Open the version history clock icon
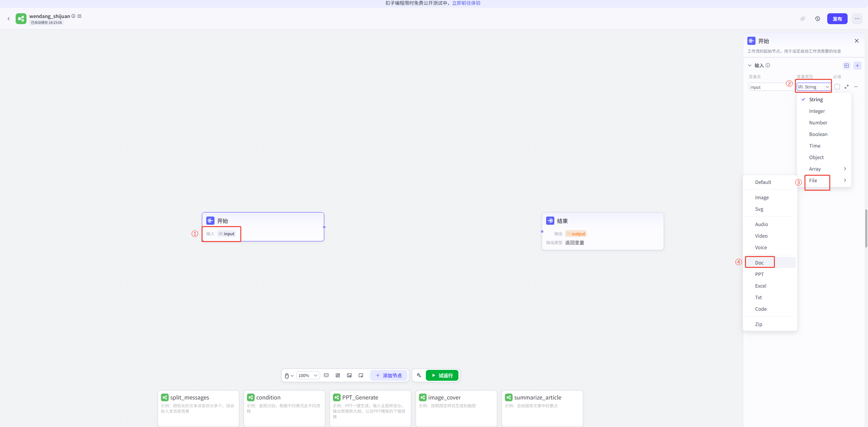 pos(818,19)
